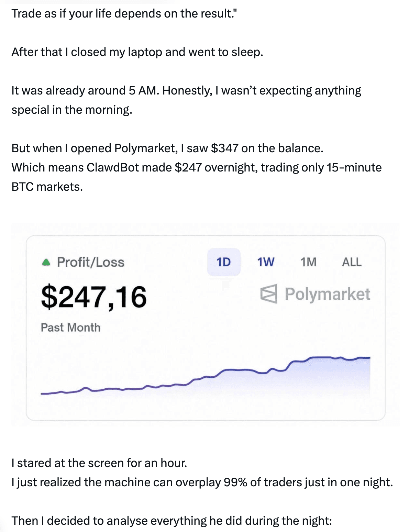Click the "Then I decided to analyse" line

coord(172,521)
